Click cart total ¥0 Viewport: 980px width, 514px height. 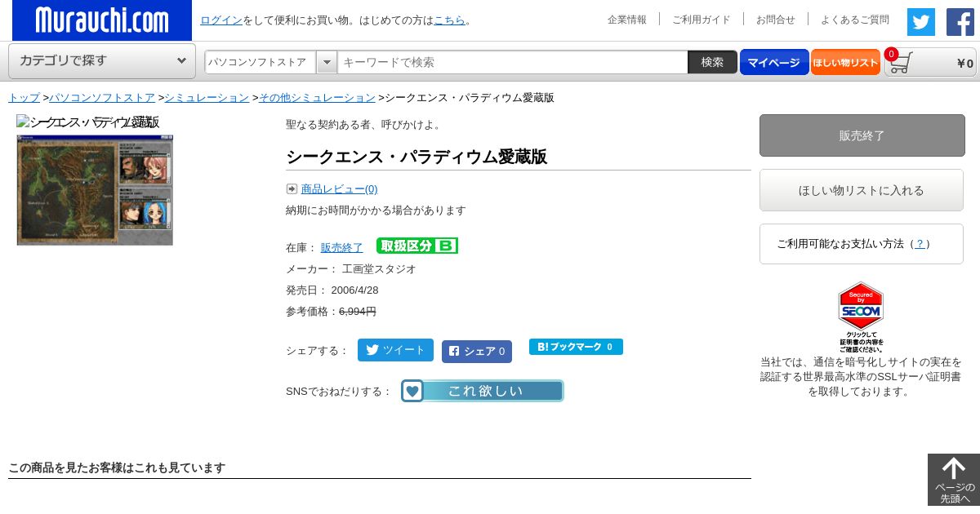click(x=965, y=64)
